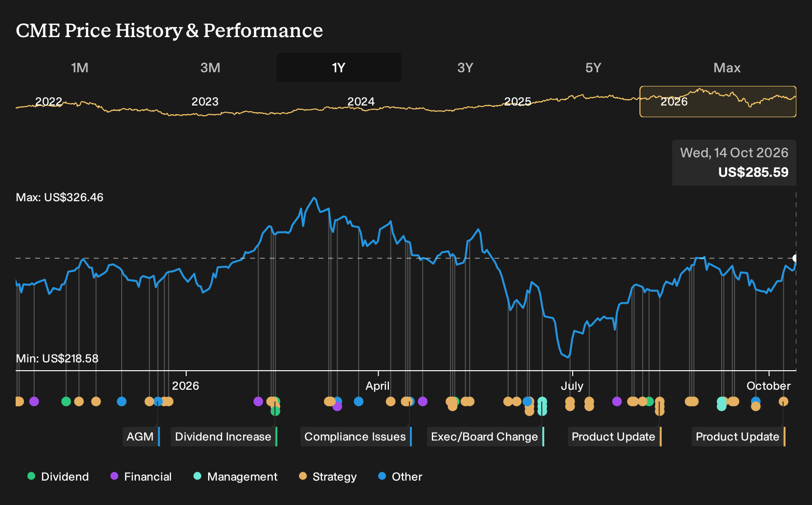The height and width of the screenshot is (505, 812).
Task: Click the blue Other dot left of April
Action: pos(359,401)
